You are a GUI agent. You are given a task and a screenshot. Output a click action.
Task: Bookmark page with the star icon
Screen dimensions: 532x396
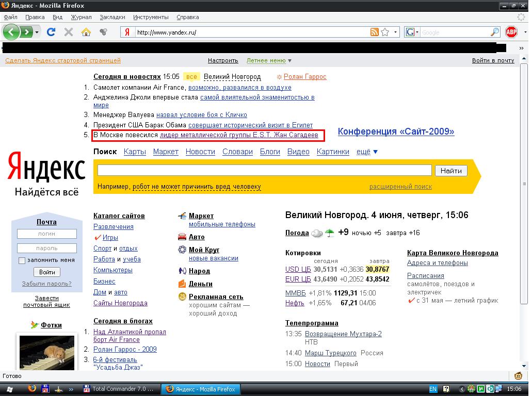click(385, 32)
